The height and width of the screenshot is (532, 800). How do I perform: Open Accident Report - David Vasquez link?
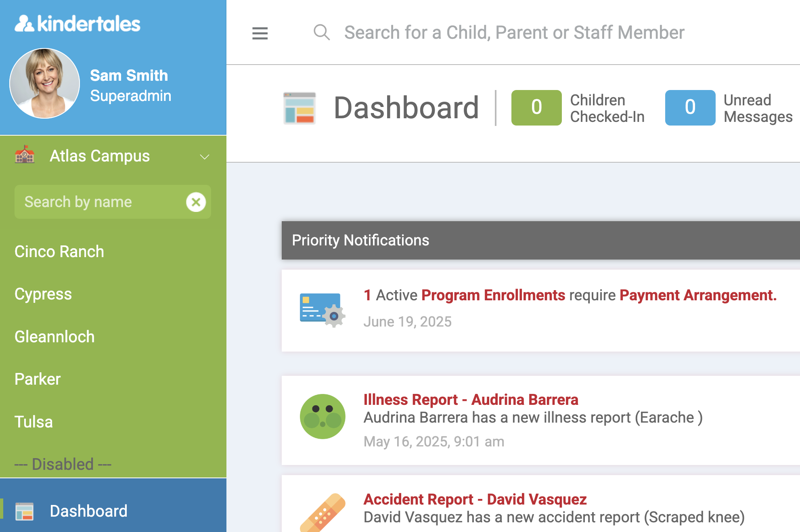click(x=475, y=499)
